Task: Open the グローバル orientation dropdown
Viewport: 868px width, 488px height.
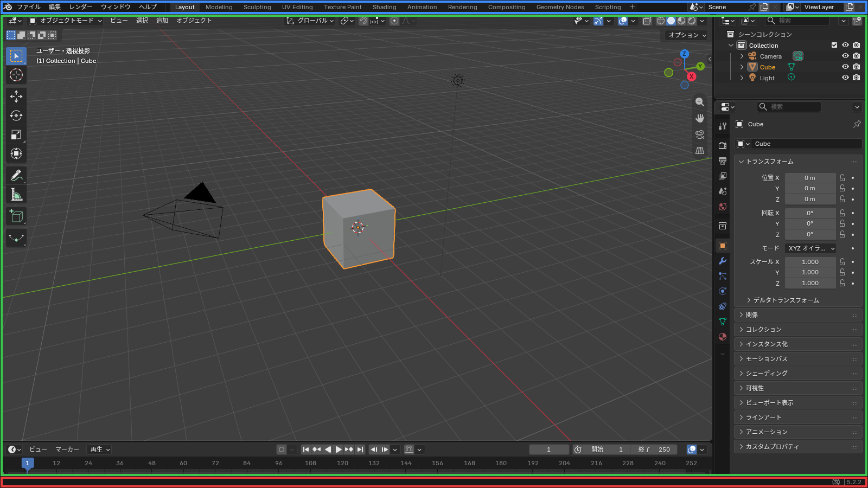Action: click(310, 21)
